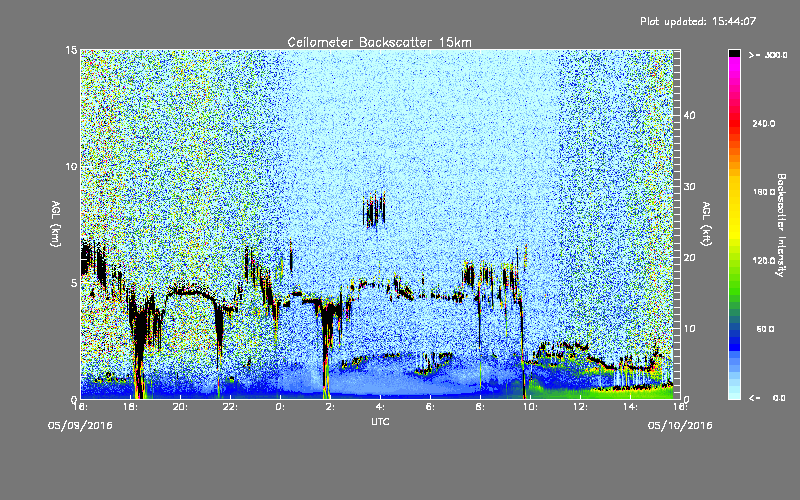Click the '<= 0.0' colorbar minimum label
800x500 pixels.
[x=767, y=397]
